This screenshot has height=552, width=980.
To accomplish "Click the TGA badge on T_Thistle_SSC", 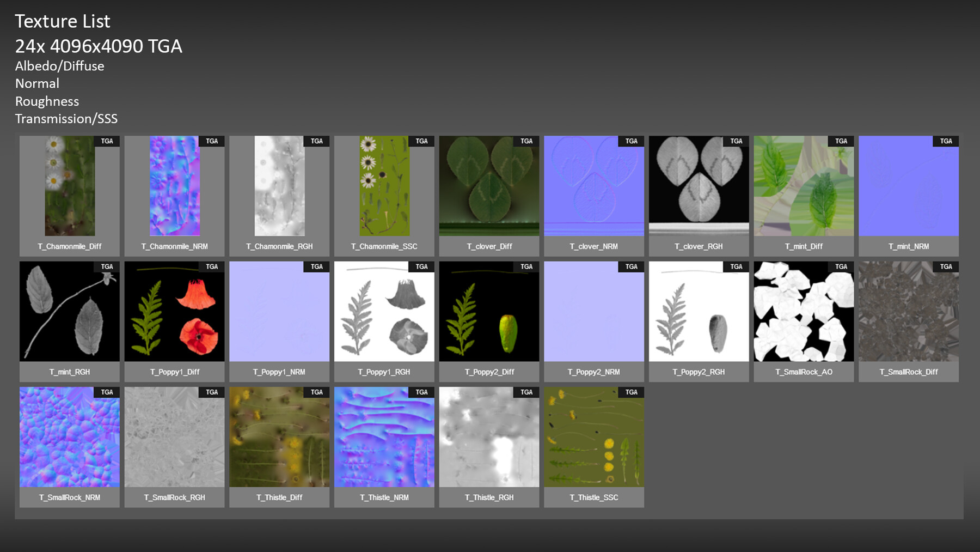I will (x=631, y=392).
